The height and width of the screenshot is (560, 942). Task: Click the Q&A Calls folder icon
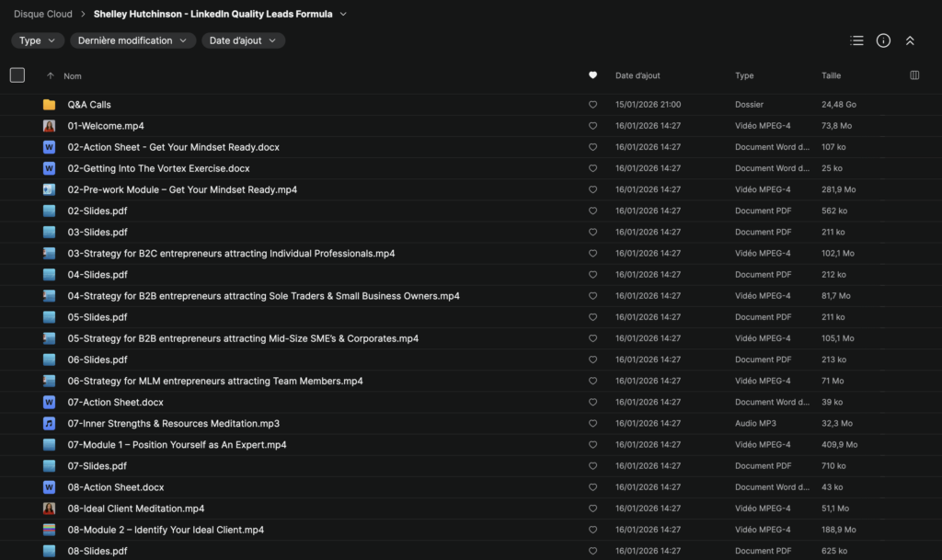[49, 105]
